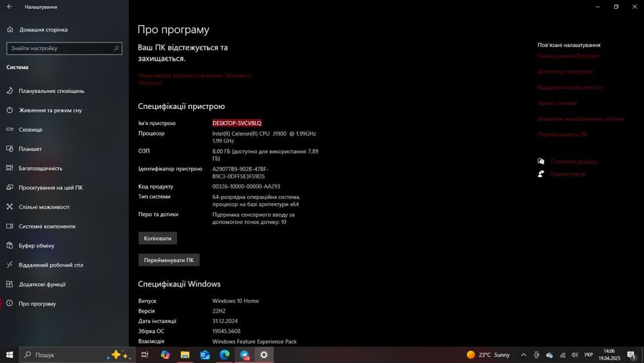644x363 pixels.
Task: Click the processor value Intel(R) Celeron(R) J1900
Action: click(x=264, y=137)
